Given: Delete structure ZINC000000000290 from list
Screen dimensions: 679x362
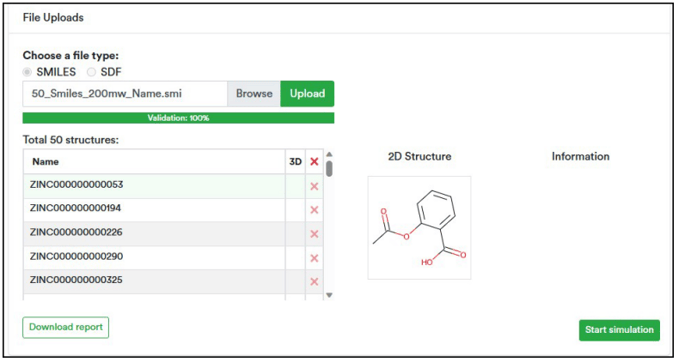Looking at the screenshot, I should (x=314, y=258).
